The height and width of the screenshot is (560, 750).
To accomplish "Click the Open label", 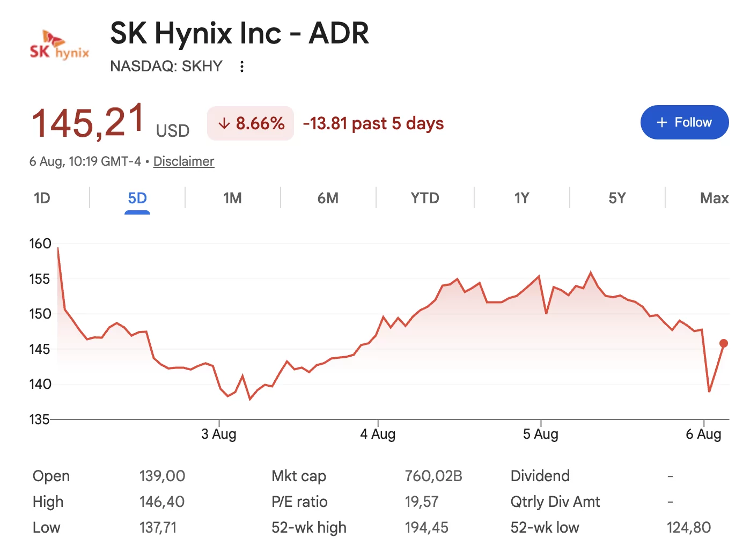I will coord(52,476).
